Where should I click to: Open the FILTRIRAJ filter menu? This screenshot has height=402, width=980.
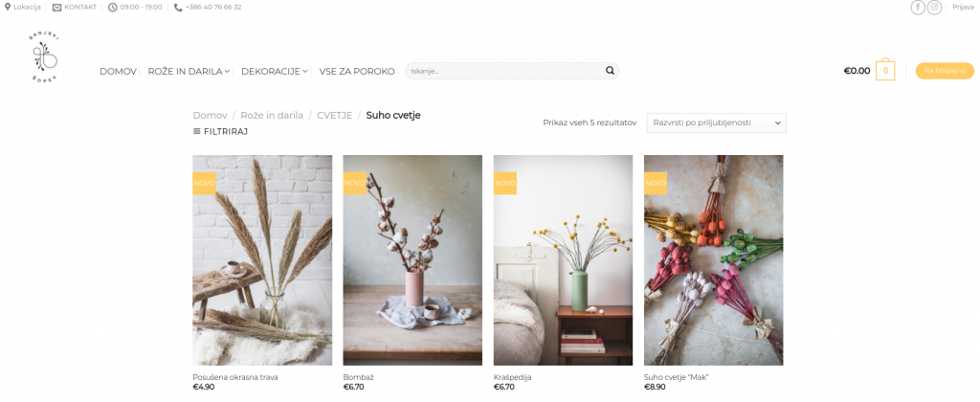221,131
